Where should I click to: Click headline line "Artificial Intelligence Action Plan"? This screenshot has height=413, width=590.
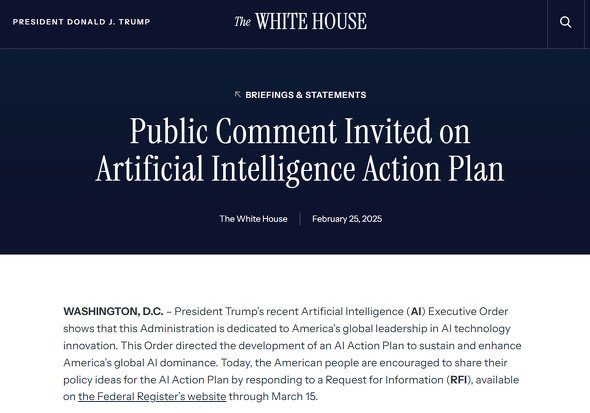tap(300, 169)
